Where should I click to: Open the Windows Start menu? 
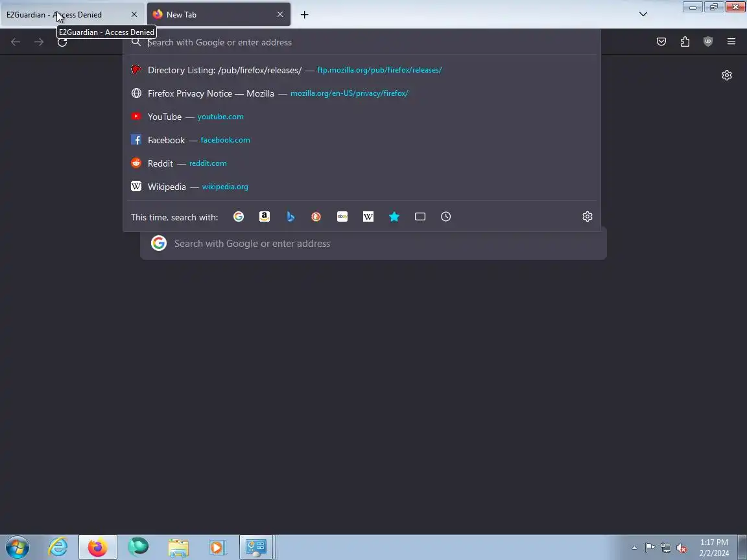tap(18, 547)
